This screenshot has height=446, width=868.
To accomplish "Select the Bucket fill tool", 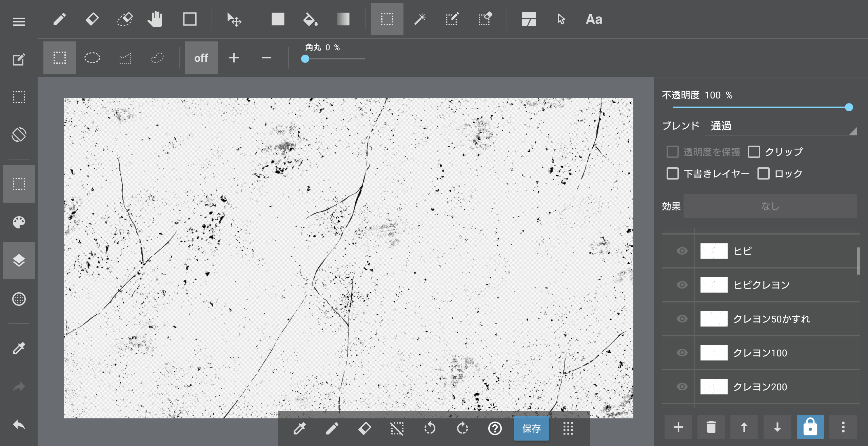I will (310, 19).
